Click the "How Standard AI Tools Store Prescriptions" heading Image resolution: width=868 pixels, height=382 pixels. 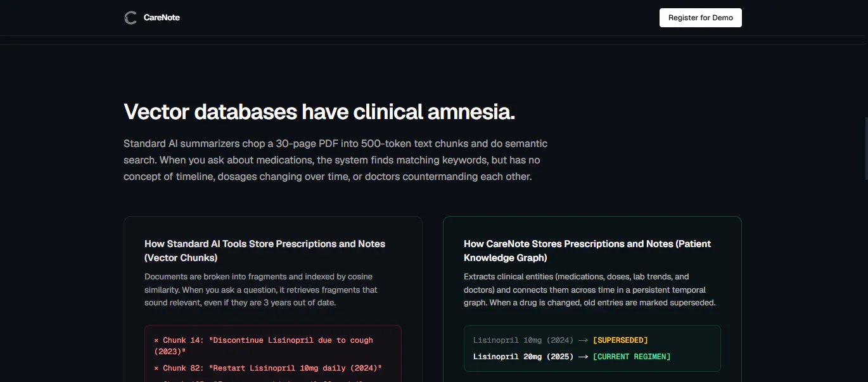pos(265,251)
